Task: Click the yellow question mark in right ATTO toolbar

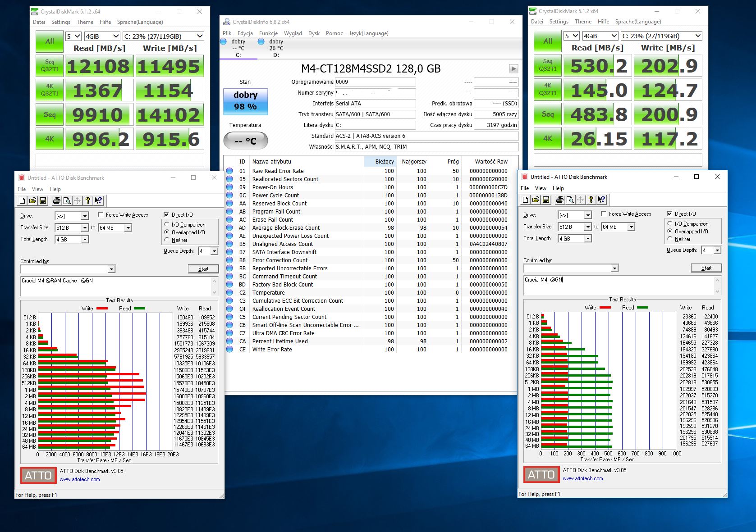Action: pos(591,200)
